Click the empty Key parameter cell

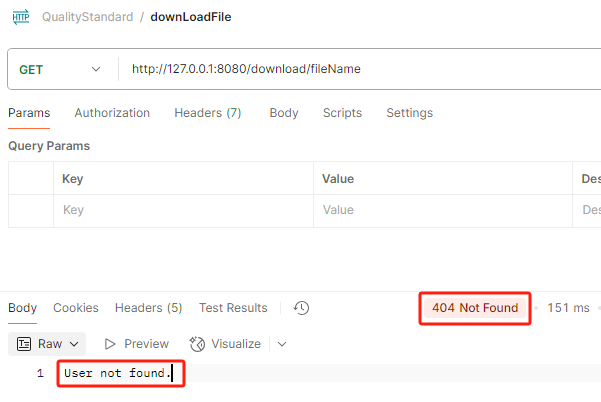[x=183, y=210]
